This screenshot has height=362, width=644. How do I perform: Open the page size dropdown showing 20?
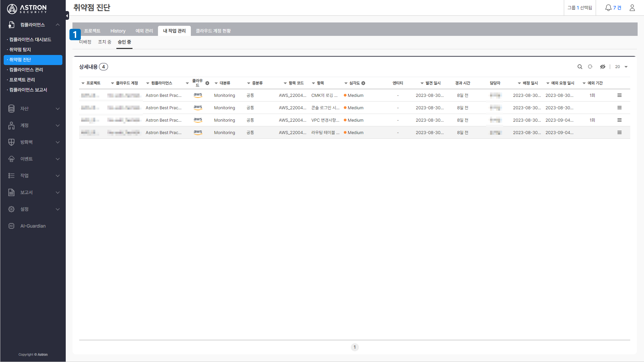[x=621, y=67]
